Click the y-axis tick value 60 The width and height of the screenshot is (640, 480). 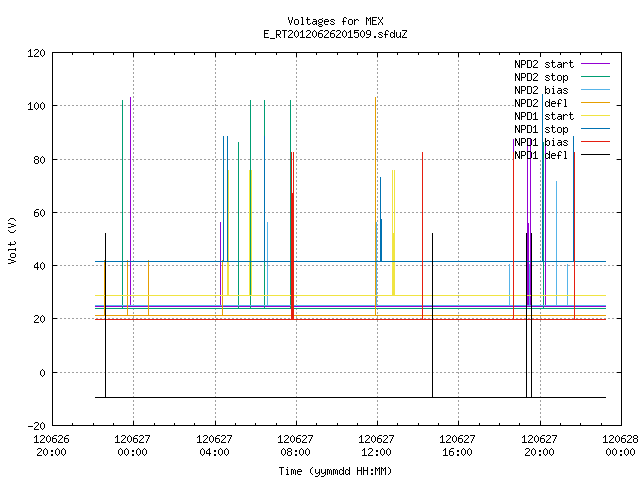tap(39, 213)
